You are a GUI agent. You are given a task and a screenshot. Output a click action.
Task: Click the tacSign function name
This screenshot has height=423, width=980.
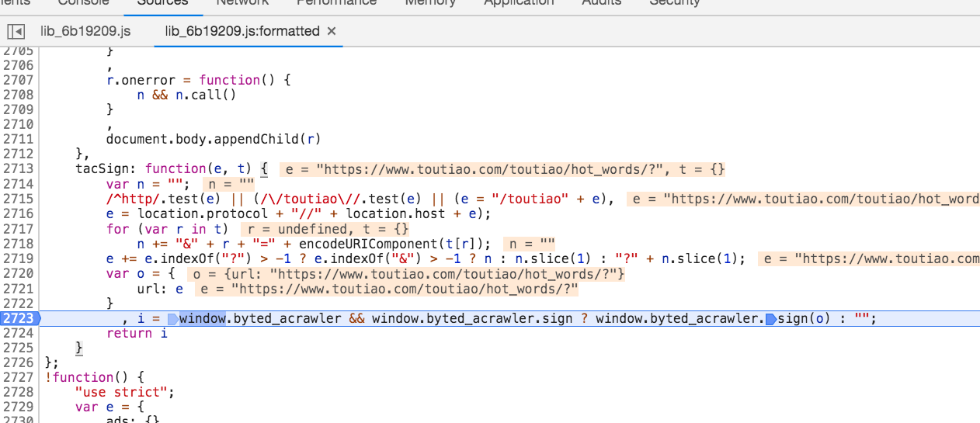102,169
